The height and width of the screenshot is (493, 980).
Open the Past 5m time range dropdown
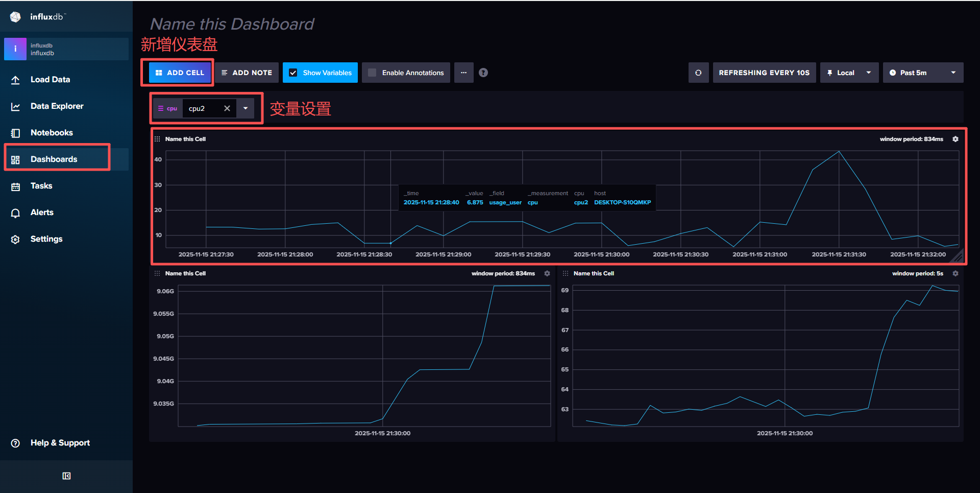(923, 73)
